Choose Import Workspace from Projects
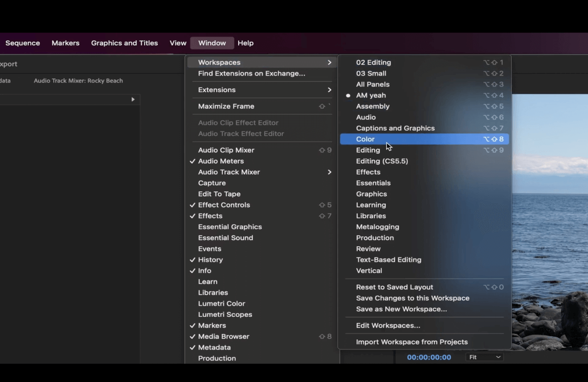The width and height of the screenshot is (588, 382). tap(424, 342)
